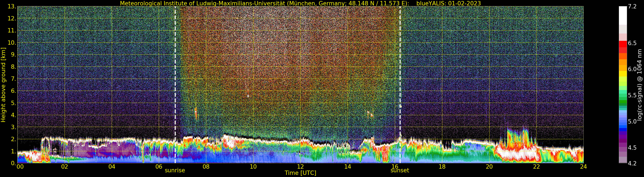Click the '5.5' colorbar value label
The width and height of the screenshot is (644, 177).
632,95
